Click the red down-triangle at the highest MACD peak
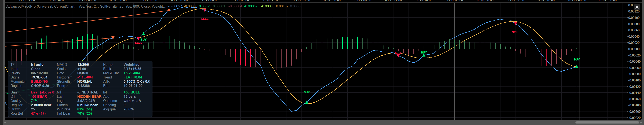The image size is (644, 125). pyautogui.click(x=205, y=10)
